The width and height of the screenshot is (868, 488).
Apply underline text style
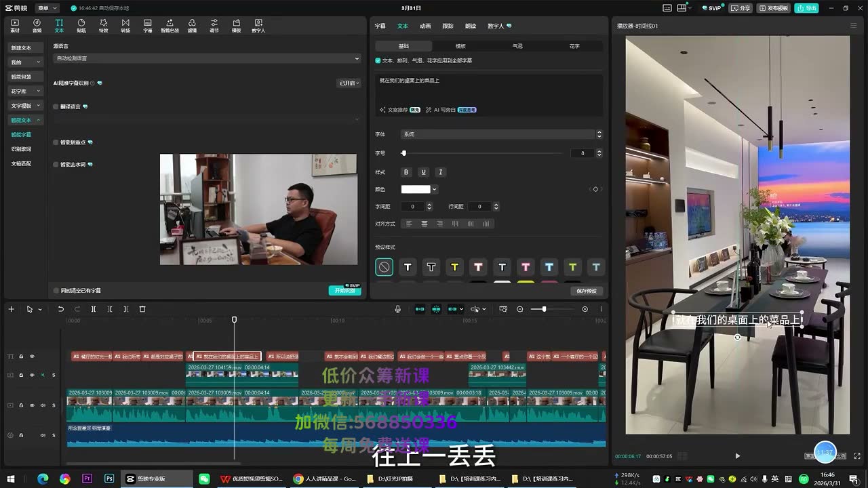pyautogui.click(x=423, y=172)
